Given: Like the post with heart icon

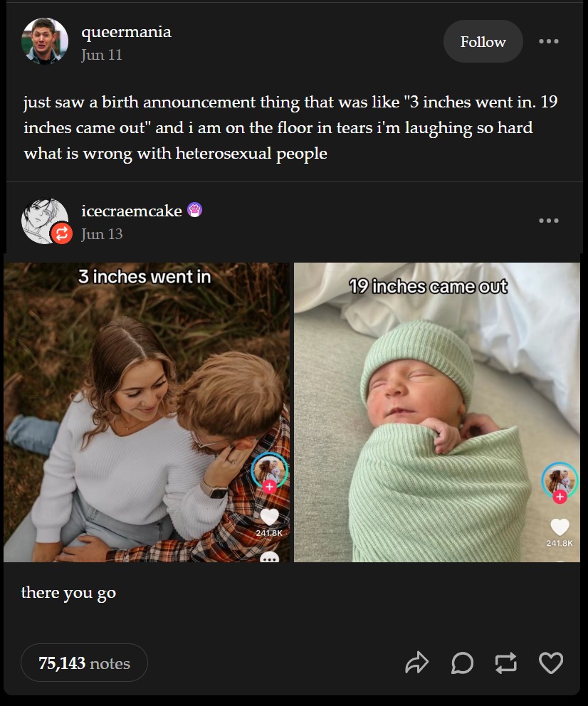Looking at the screenshot, I should (551, 663).
